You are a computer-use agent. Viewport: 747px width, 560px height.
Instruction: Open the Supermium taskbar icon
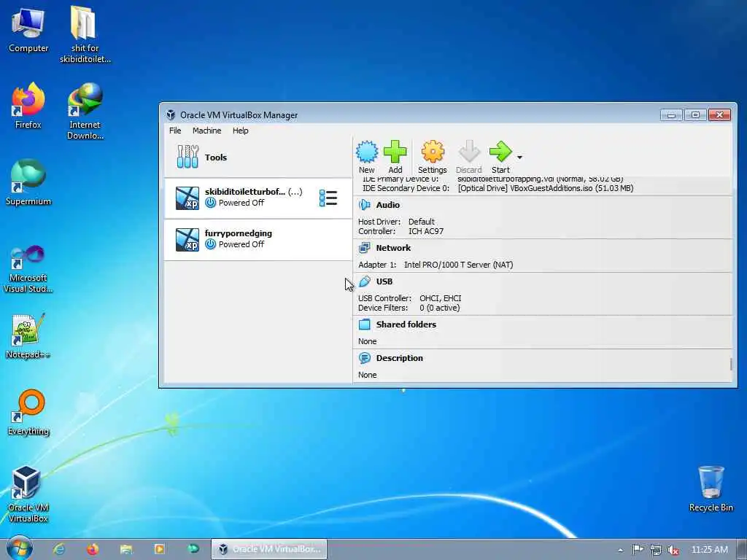pos(193,549)
